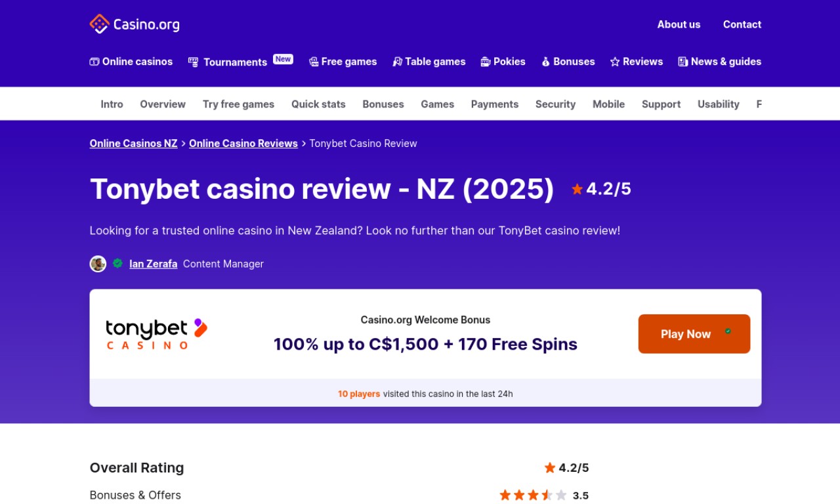This screenshot has height=504, width=840.
Task: Click the Pokies slot machine icon
Action: [486, 62]
